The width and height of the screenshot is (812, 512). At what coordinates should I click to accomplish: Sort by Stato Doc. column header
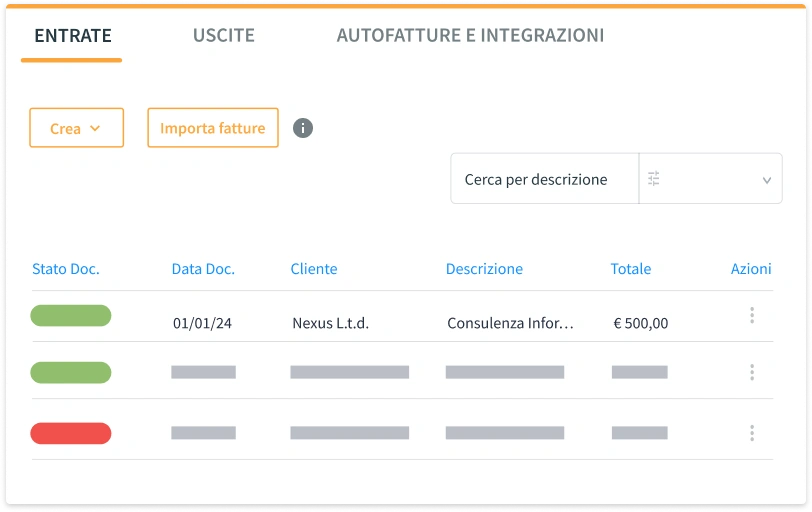coord(66,269)
